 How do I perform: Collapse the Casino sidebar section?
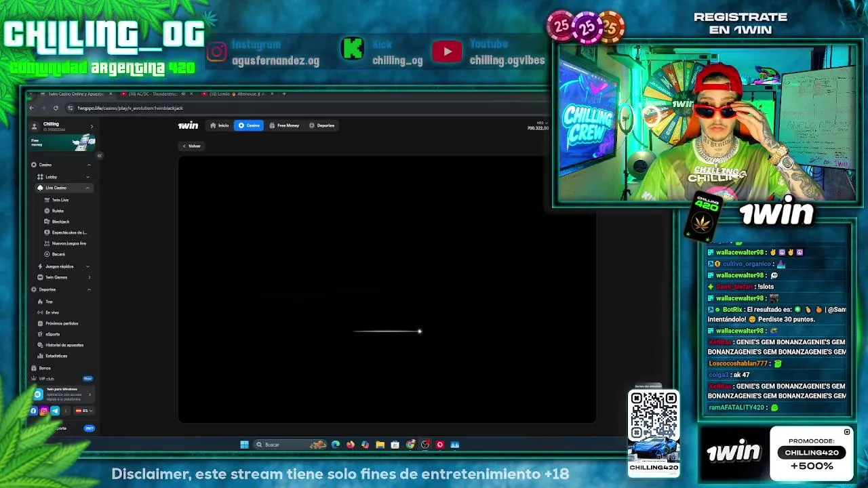tap(89, 165)
